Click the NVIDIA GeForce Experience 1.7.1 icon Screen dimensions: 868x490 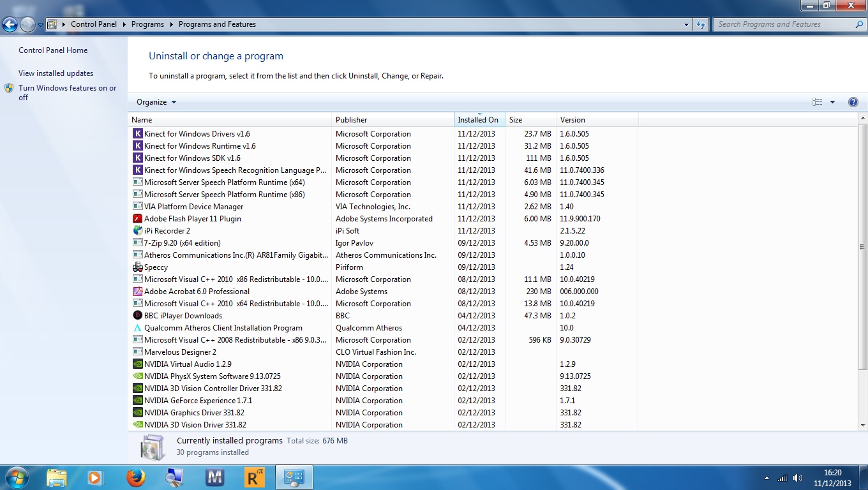(138, 401)
